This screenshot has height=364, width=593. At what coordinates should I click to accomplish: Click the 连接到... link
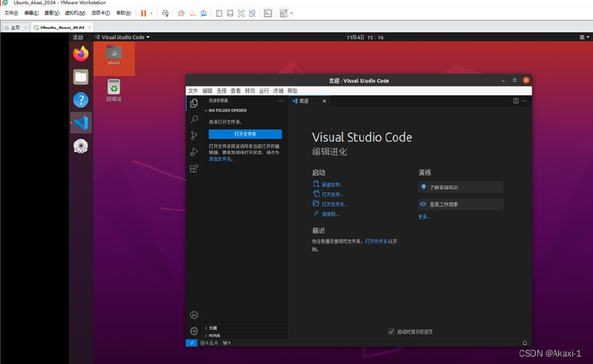pyautogui.click(x=330, y=214)
